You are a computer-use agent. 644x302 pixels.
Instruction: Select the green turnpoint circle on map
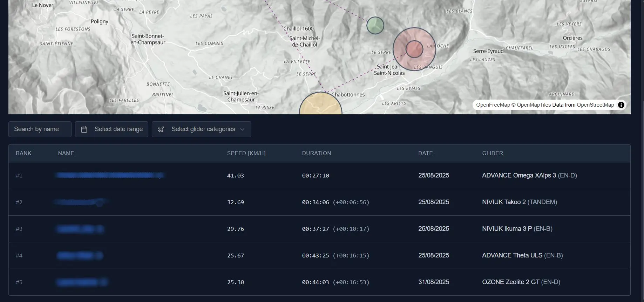pyautogui.click(x=375, y=26)
